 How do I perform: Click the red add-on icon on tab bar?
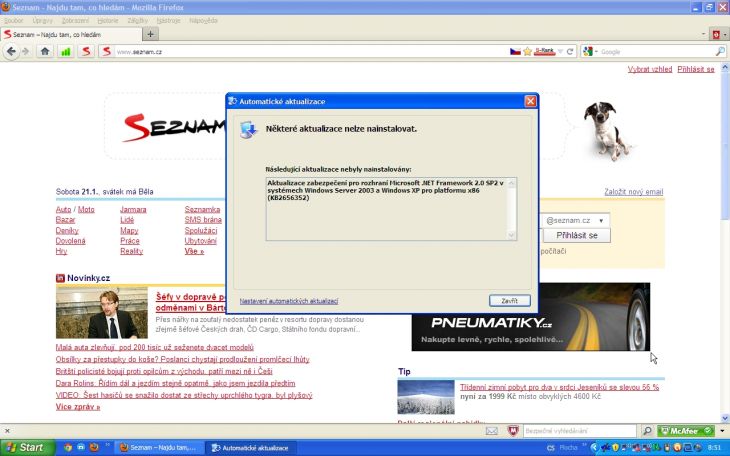716,34
